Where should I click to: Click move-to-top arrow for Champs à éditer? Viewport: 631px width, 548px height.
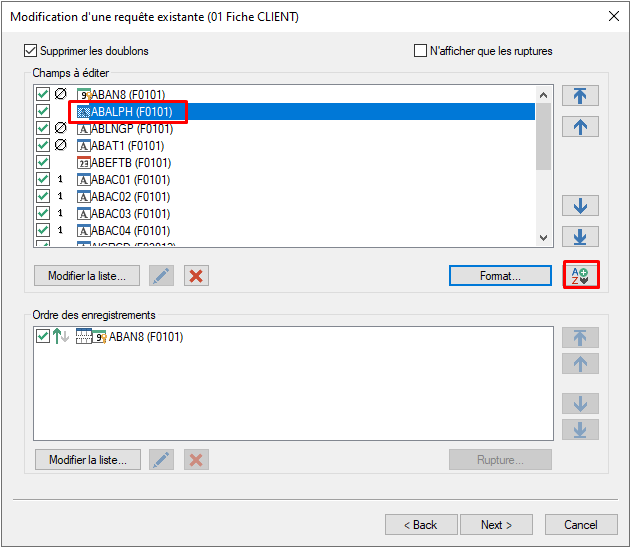[580, 96]
